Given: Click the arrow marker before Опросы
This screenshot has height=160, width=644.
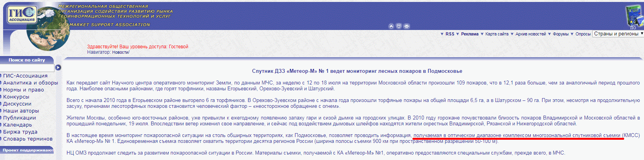Looking at the screenshot, I should click(572, 34).
